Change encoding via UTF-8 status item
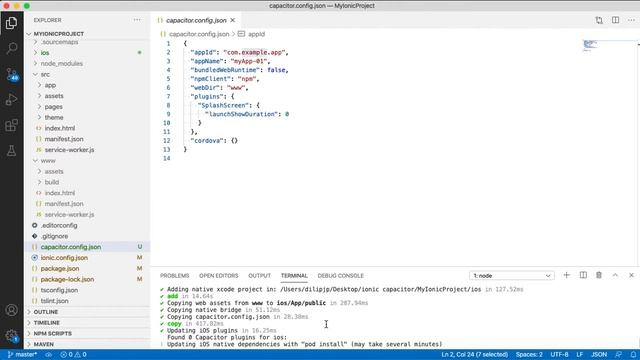 (559, 355)
